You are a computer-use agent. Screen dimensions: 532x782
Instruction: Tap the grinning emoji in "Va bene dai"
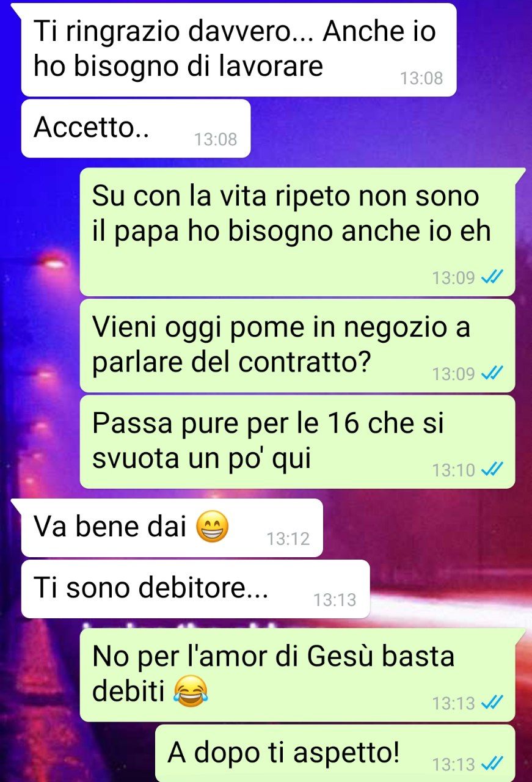212,528
